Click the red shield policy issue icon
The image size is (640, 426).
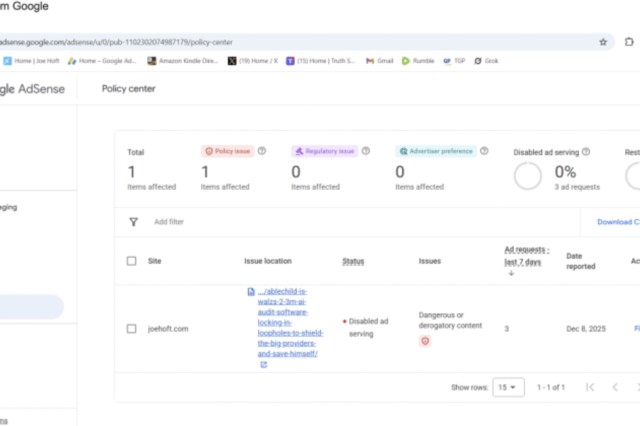(x=425, y=341)
